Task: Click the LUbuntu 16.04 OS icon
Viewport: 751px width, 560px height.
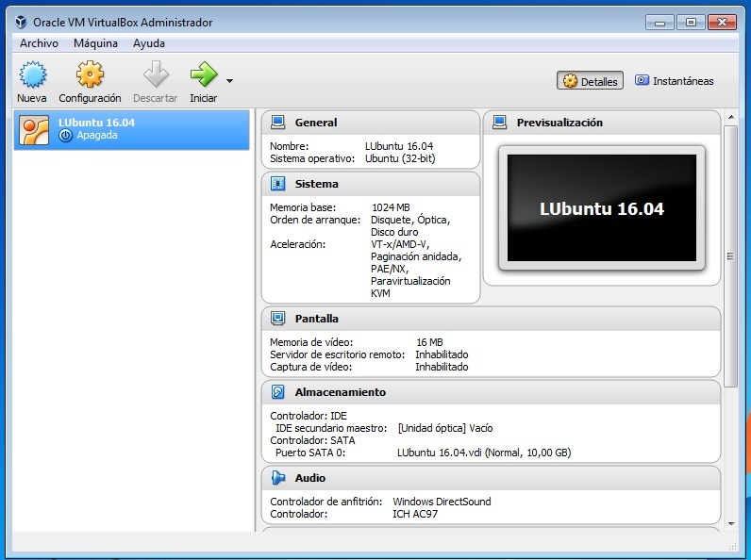Action: (x=34, y=130)
